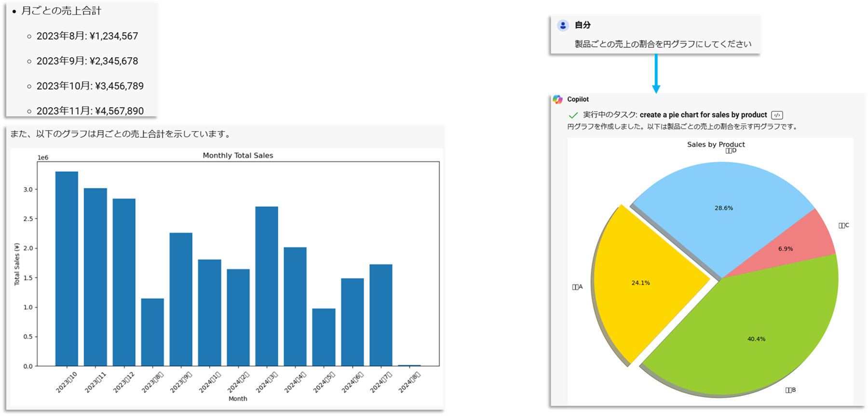
Task: Click the create a pie chart task text
Action: (x=703, y=115)
